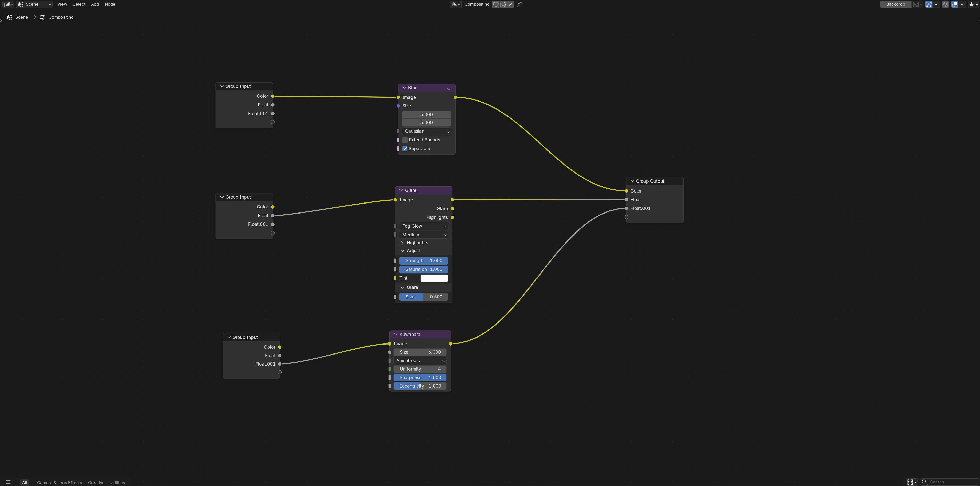Click the Blur node preview toggle icon
Image resolution: width=980 pixels, height=486 pixels.
449,88
